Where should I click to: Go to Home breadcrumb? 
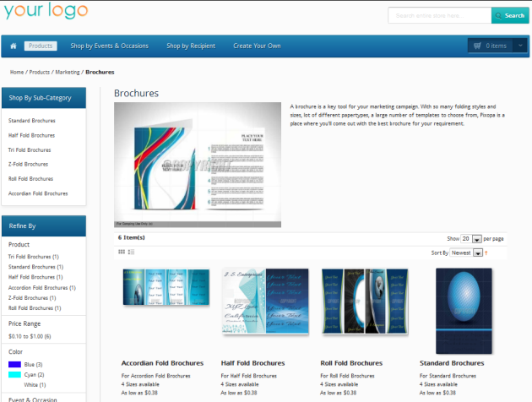pos(17,72)
